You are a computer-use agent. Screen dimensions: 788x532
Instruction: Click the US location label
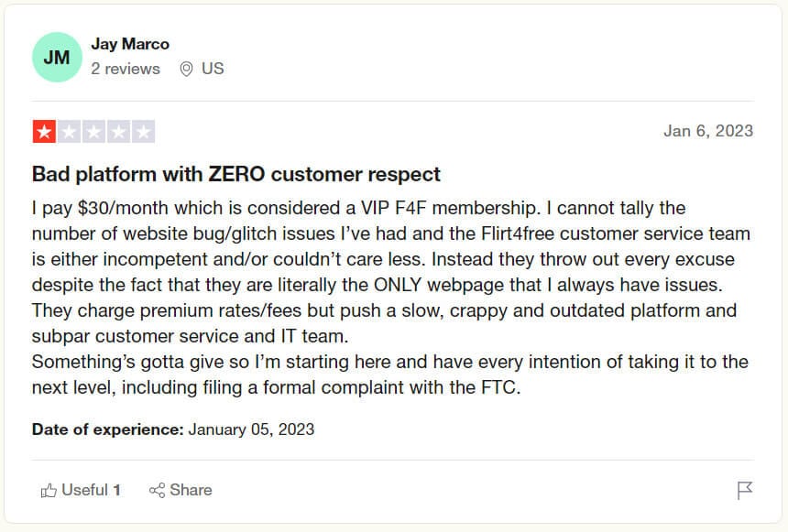click(x=213, y=69)
